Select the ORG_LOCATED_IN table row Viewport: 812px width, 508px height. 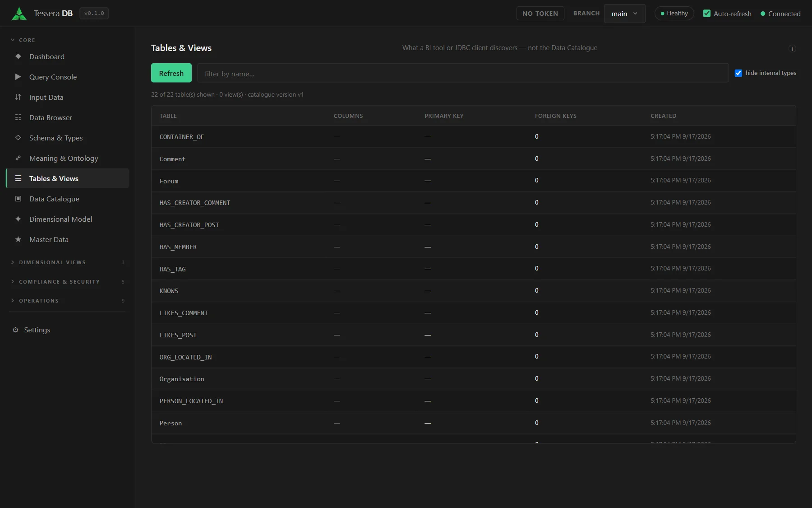pos(473,357)
